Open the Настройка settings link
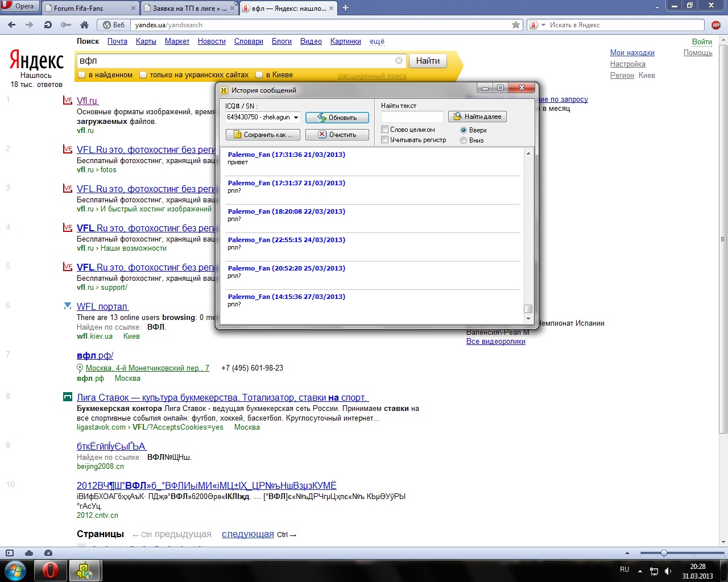This screenshot has height=582, width=728. click(627, 64)
